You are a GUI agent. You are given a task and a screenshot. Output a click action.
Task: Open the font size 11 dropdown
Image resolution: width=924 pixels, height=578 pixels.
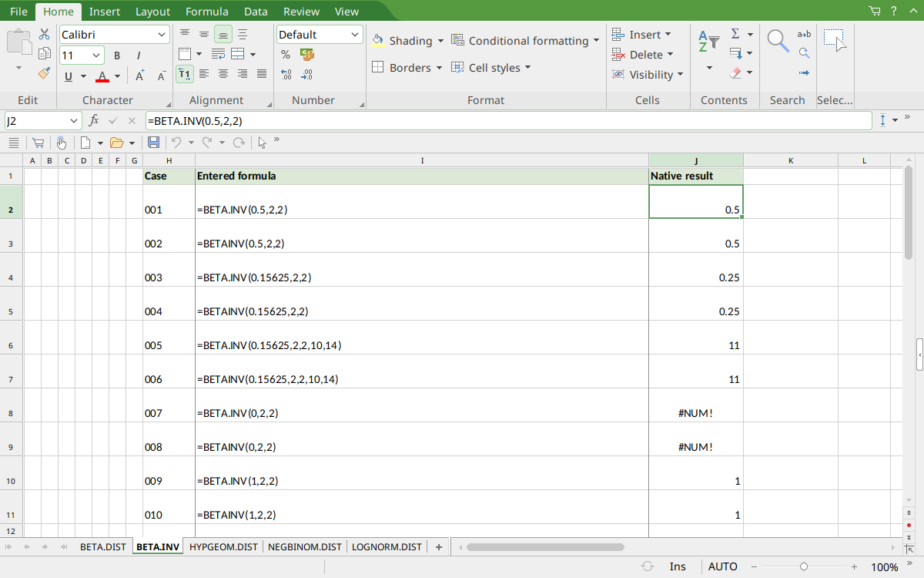[x=97, y=55]
